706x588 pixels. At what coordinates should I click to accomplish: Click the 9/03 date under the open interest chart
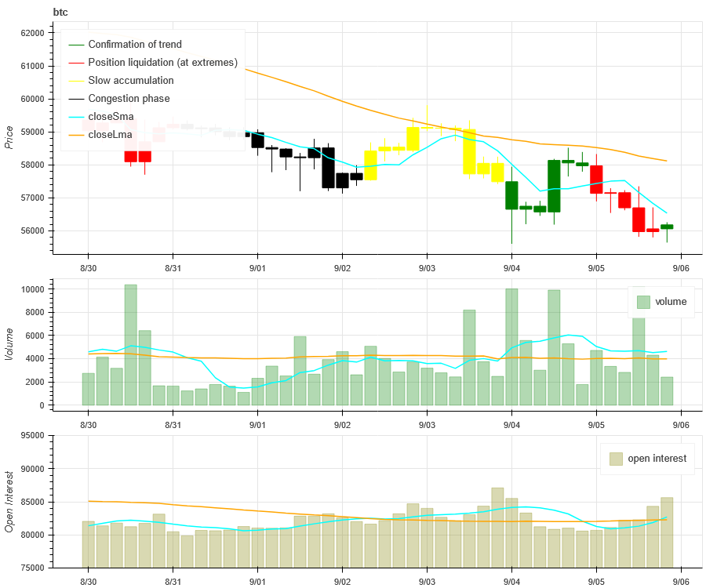tap(427, 582)
